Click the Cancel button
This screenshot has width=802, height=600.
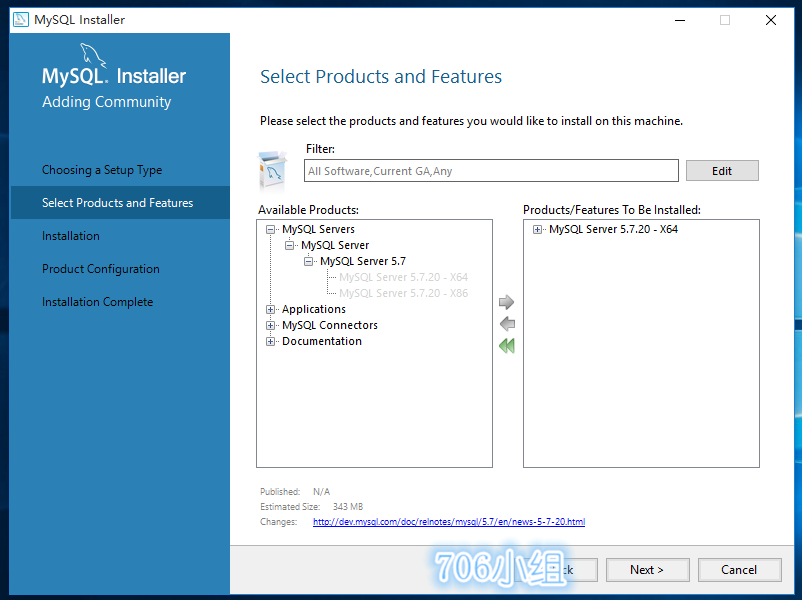pos(739,570)
